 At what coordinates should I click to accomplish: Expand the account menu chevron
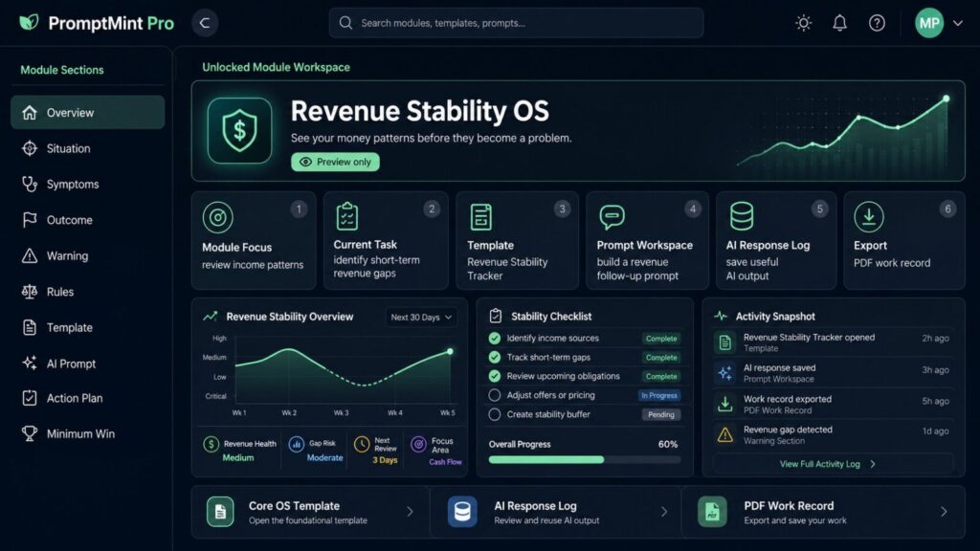957,23
